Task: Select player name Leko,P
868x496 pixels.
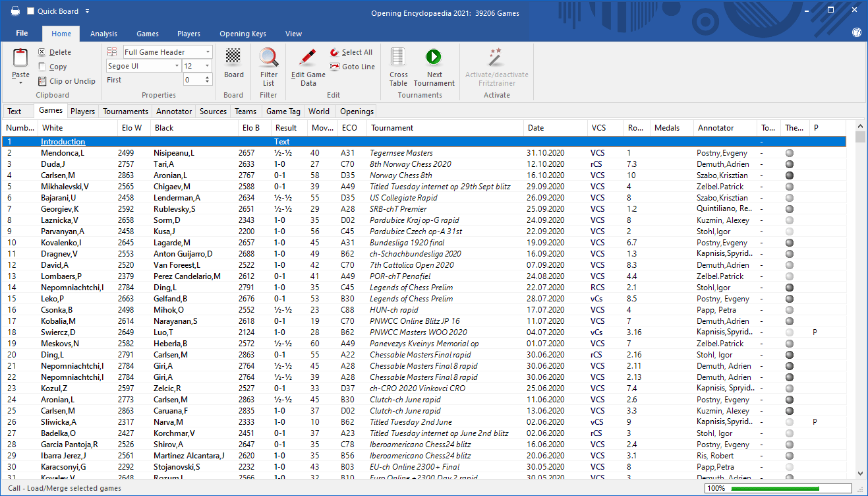Action: point(52,299)
